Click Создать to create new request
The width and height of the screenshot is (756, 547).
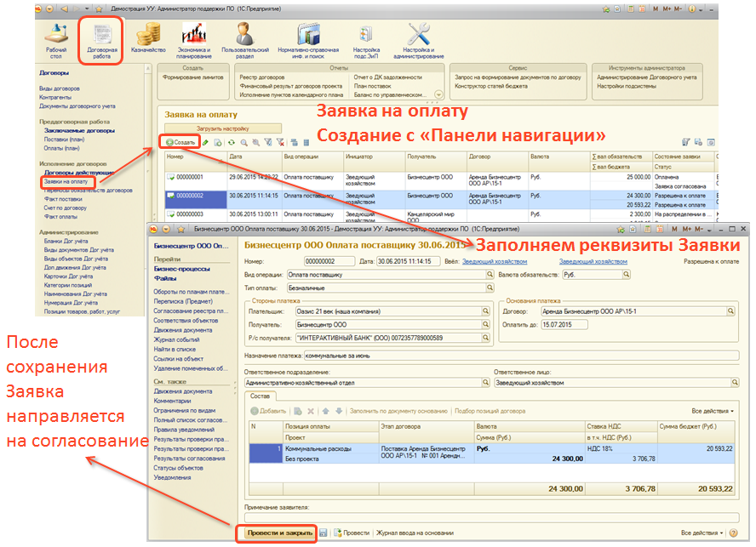pyautogui.click(x=180, y=142)
